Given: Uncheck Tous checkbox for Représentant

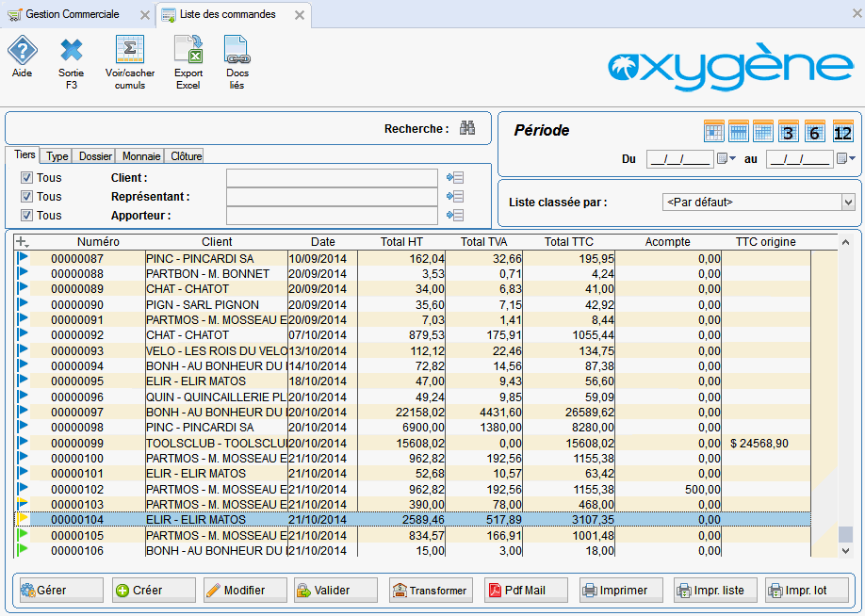Looking at the screenshot, I should pyautogui.click(x=26, y=196).
